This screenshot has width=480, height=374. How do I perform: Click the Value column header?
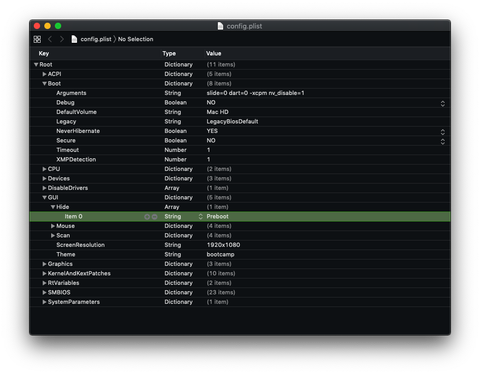coord(213,53)
